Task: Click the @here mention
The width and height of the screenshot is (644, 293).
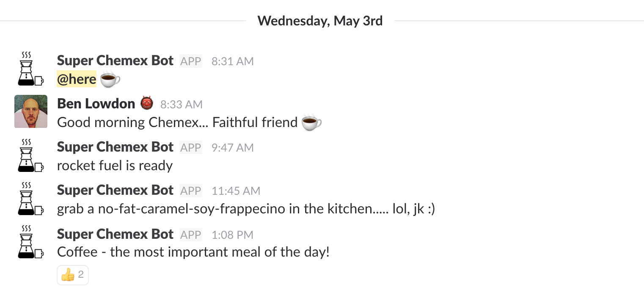Action: 77,80
